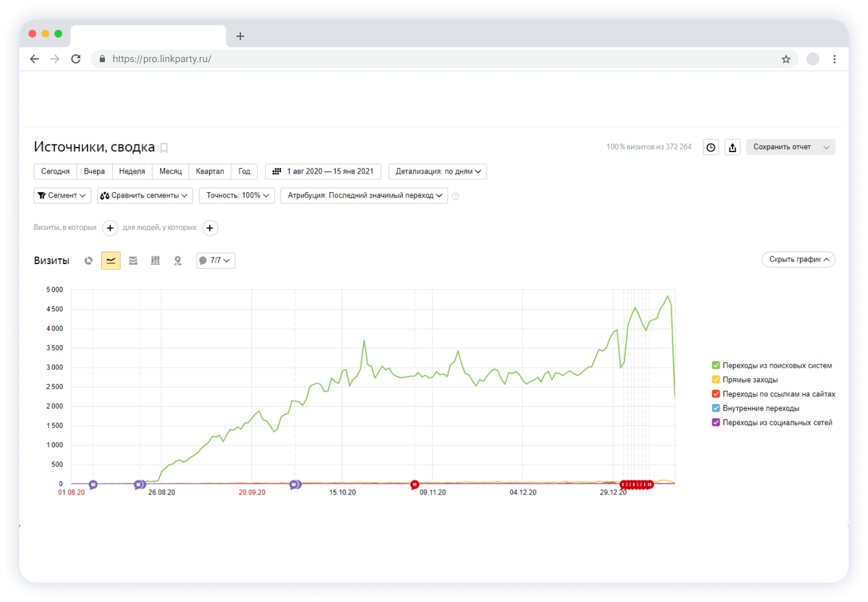Image resolution: width=868 pixels, height=602 pixels.
Task: Select the Квартал period tab
Action: point(210,172)
